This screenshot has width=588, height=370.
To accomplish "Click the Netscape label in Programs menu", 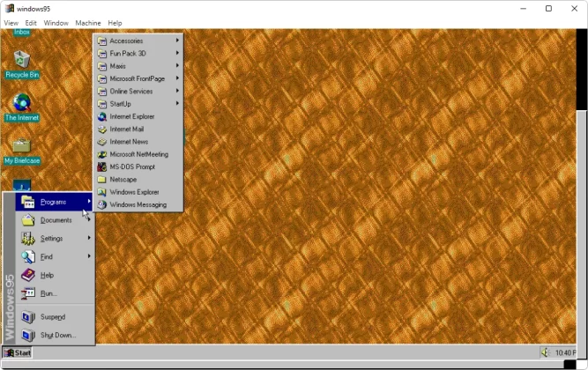I will [x=123, y=180].
